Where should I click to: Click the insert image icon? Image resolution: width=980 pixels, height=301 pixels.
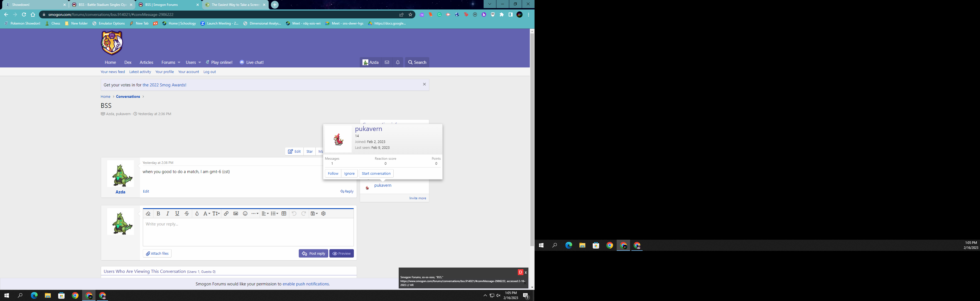click(x=236, y=214)
